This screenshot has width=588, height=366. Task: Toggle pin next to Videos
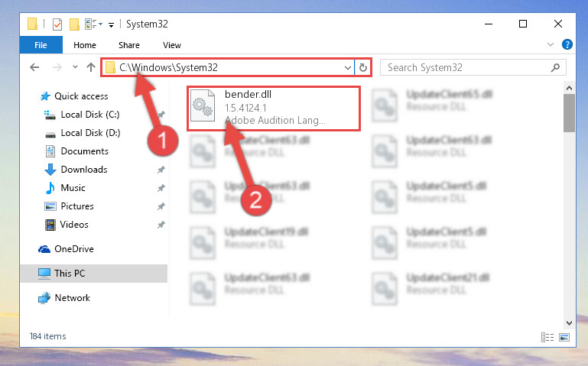pyautogui.click(x=161, y=225)
